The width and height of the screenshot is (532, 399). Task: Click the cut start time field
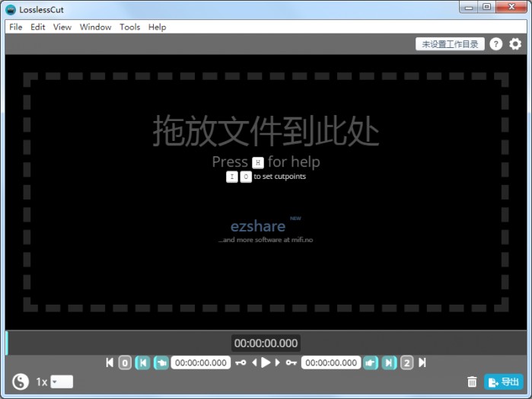tap(200, 362)
